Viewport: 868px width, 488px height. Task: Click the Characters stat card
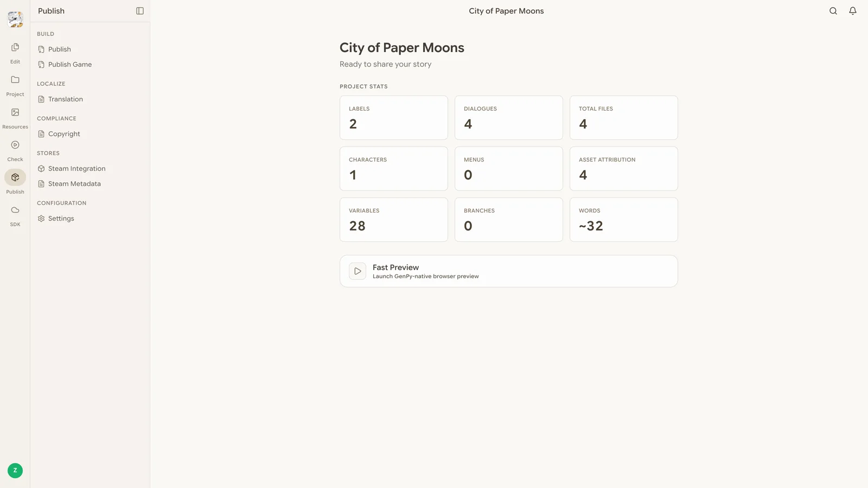(394, 169)
